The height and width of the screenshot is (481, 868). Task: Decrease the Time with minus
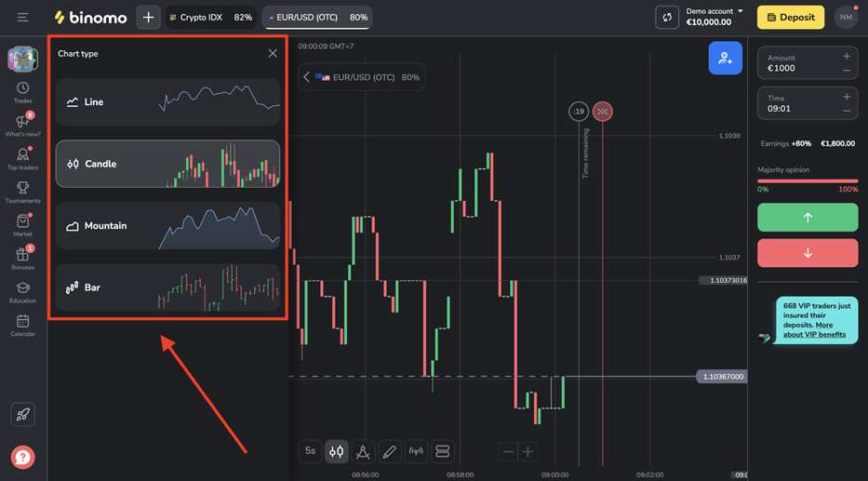coord(847,112)
